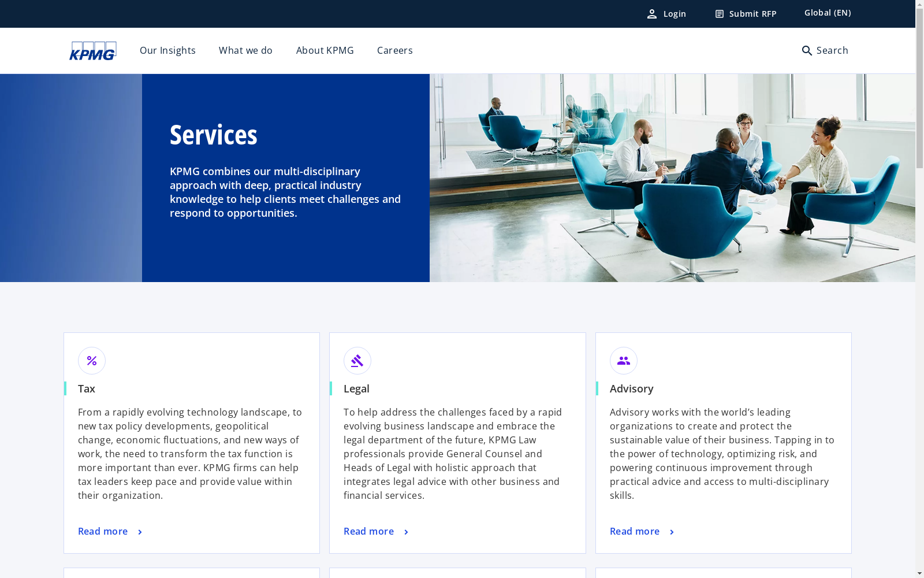The height and width of the screenshot is (578, 924).
Task: Click the Submit RFP document icon
Action: [720, 14]
